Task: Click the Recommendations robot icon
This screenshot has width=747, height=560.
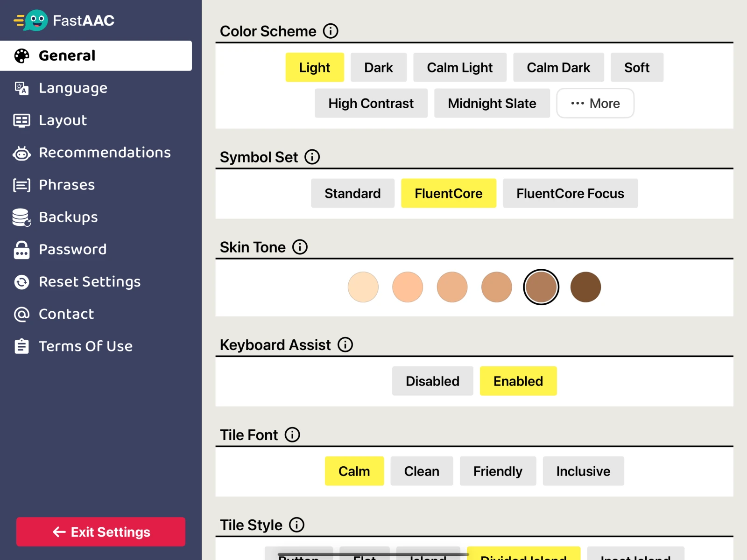Action: (21, 153)
